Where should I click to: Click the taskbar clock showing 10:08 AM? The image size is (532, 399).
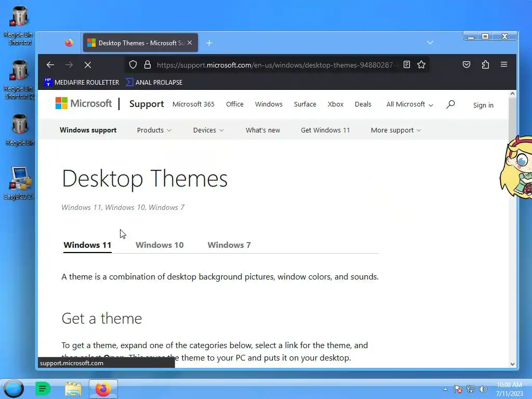[x=509, y=389]
